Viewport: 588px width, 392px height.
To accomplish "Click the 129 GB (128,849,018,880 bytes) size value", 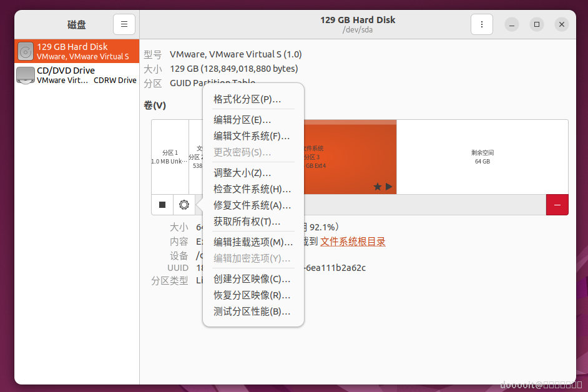I will click(x=233, y=69).
